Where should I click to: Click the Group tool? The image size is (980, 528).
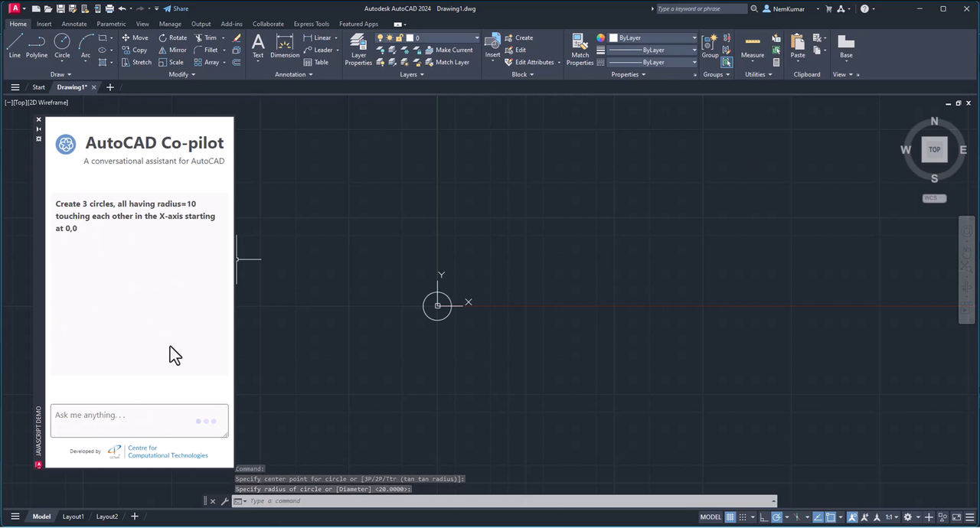(710, 46)
